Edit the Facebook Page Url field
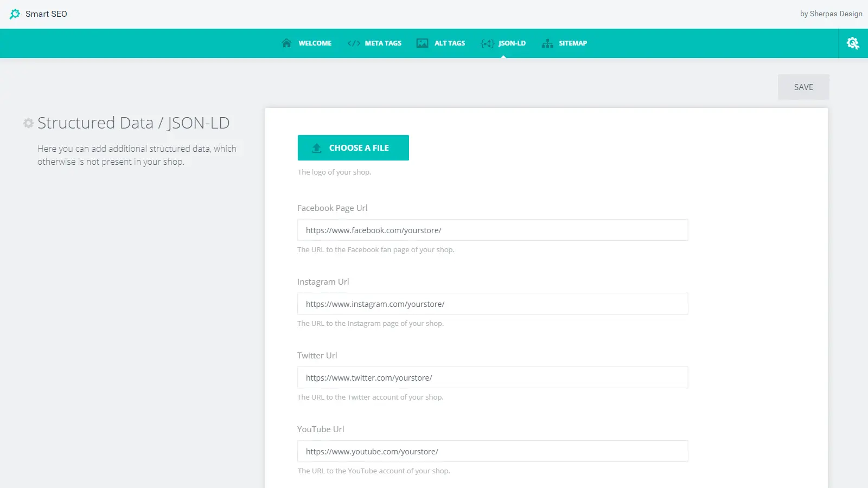Viewport: 868px width, 488px height. click(492, 230)
